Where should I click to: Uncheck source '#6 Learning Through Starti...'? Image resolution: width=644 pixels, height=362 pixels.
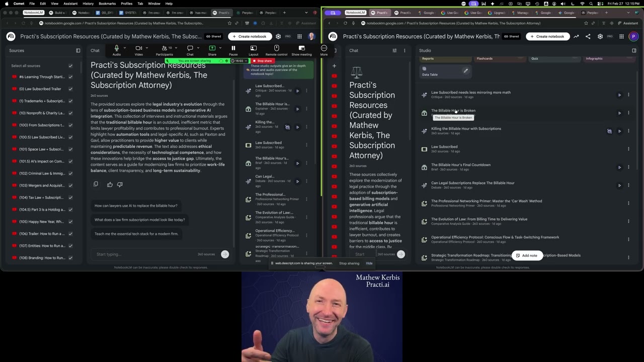coord(70,77)
